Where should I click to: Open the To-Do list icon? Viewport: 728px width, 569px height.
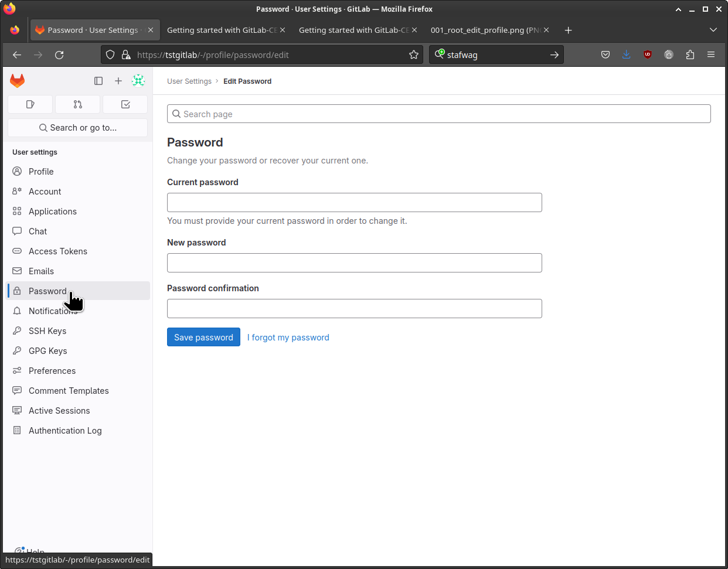(x=125, y=104)
